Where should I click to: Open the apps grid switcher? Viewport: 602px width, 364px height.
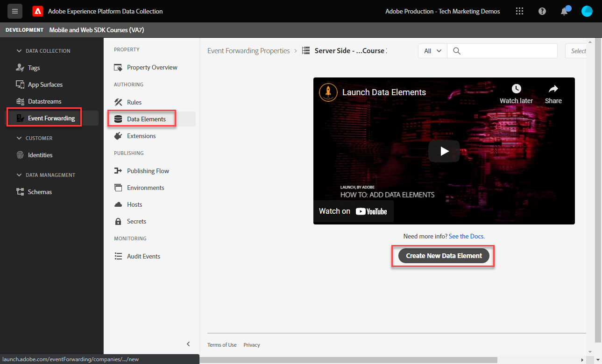pyautogui.click(x=519, y=11)
